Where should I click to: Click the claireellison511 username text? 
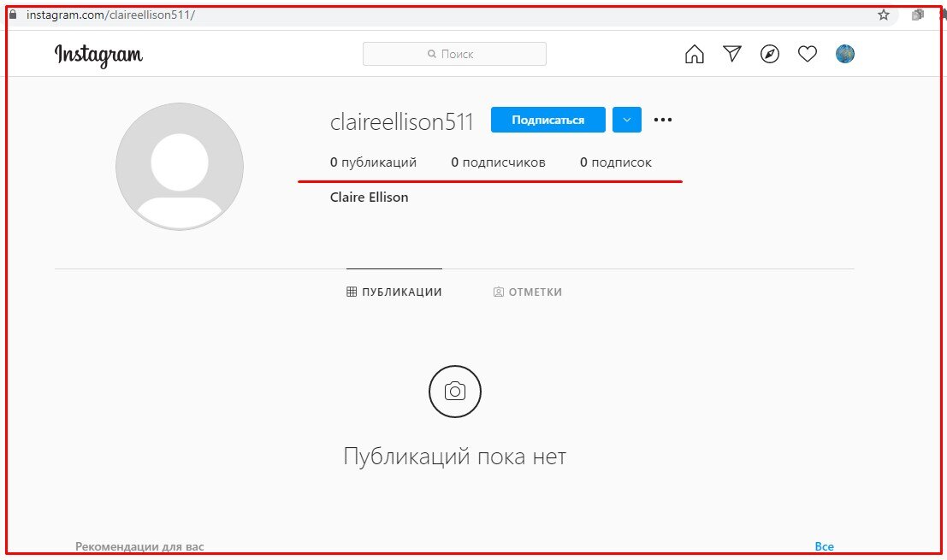(x=402, y=121)
